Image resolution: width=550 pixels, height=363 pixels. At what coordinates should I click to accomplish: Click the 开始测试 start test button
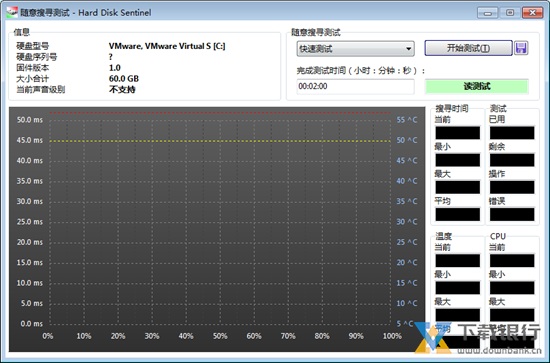click(x=468, y=48)
